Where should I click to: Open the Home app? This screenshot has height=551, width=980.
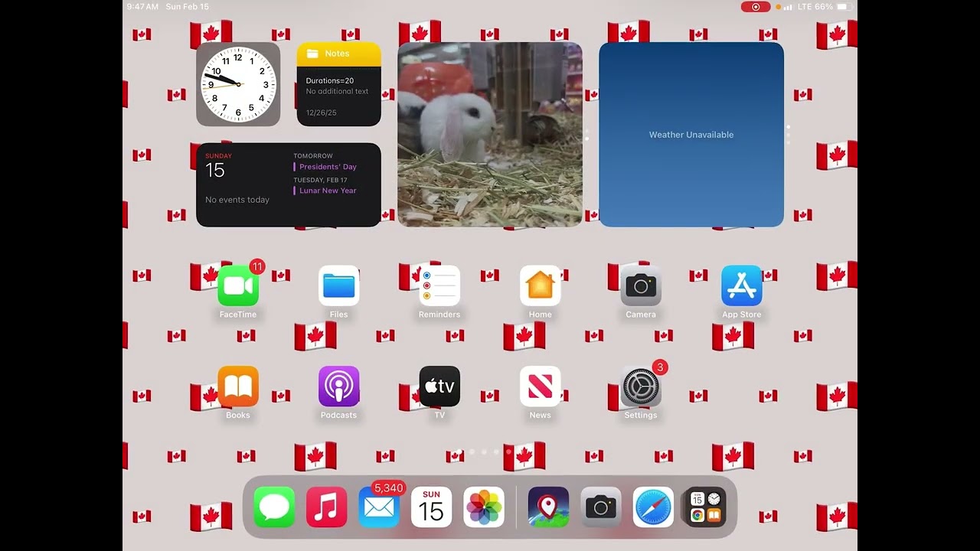[x=540, y=286]
